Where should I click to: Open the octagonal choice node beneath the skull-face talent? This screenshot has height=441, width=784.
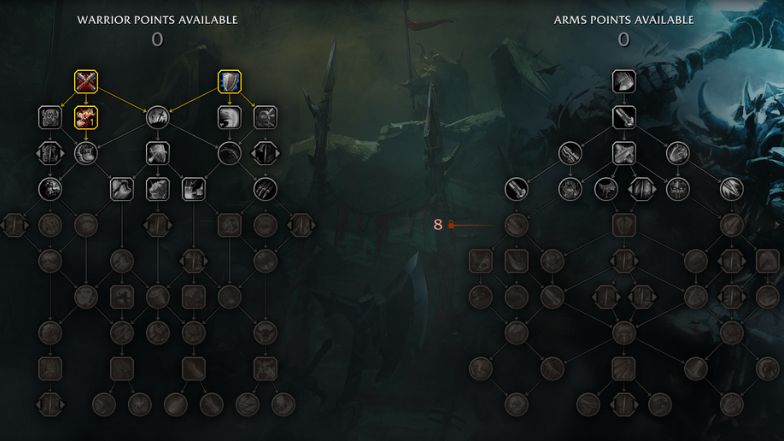[x=50, y=154]
